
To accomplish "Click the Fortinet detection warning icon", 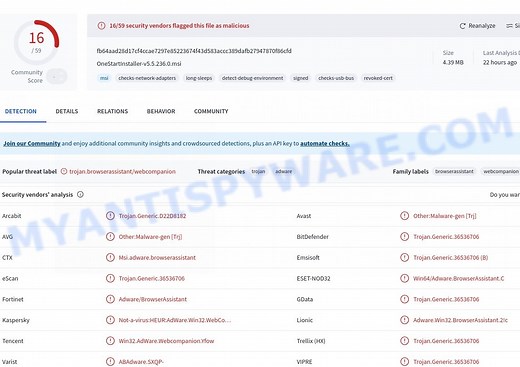I will pyautogui.click(x=110, y=299).
